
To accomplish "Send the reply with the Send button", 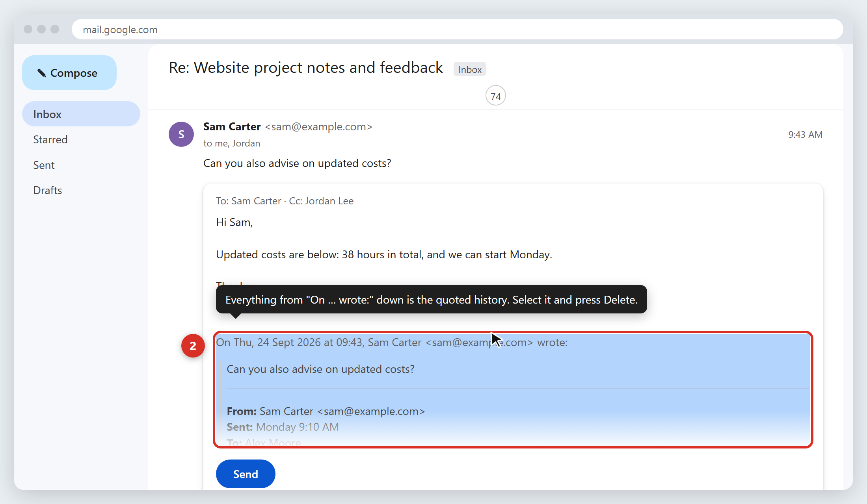I will [246, 474].
